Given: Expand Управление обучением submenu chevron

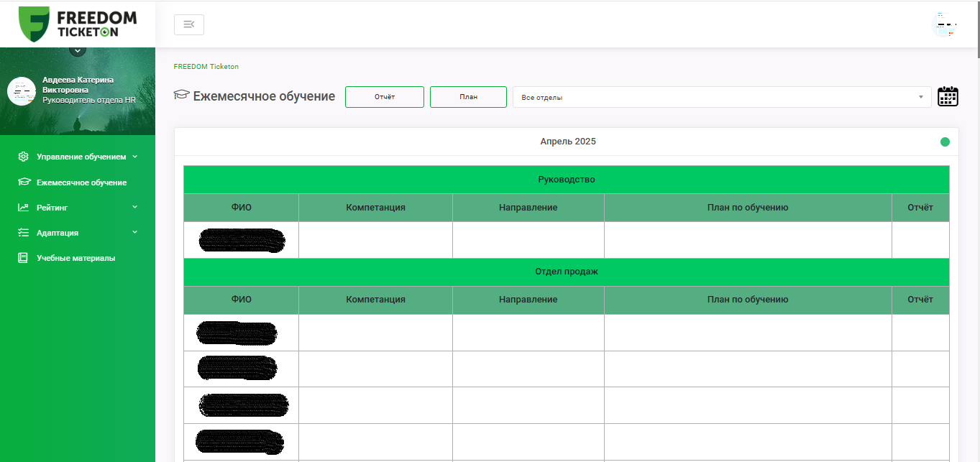Looking at the screenshot, I should coord(134,156).
